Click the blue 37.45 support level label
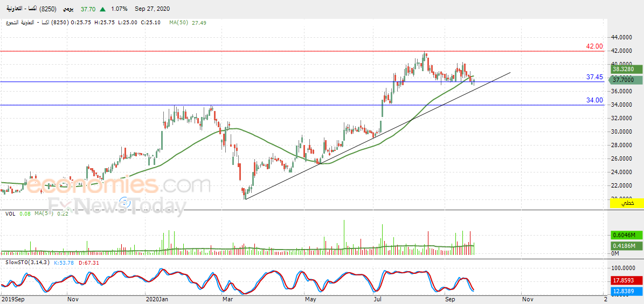Viewport: 644px width, 304px height. 594,77
